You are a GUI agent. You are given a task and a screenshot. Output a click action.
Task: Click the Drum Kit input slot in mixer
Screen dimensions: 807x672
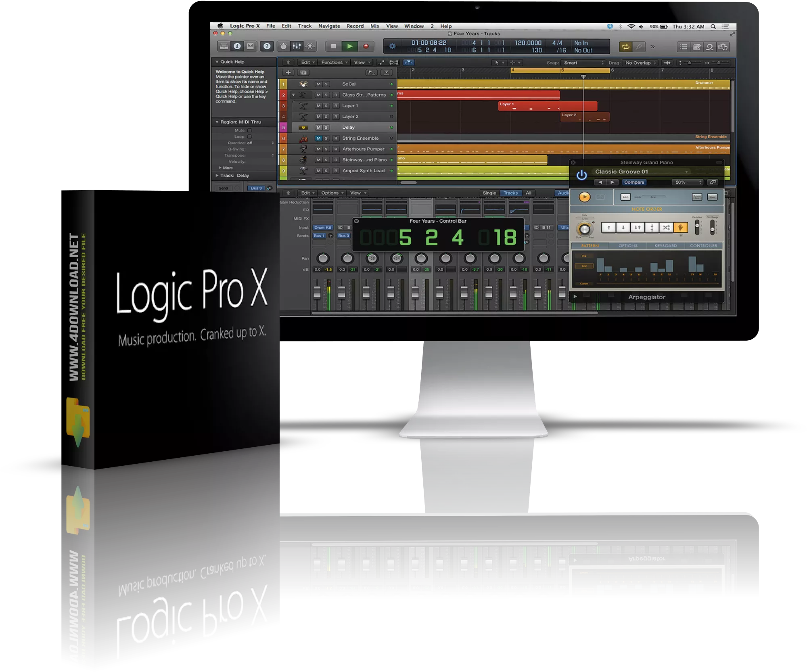point(322,228)
